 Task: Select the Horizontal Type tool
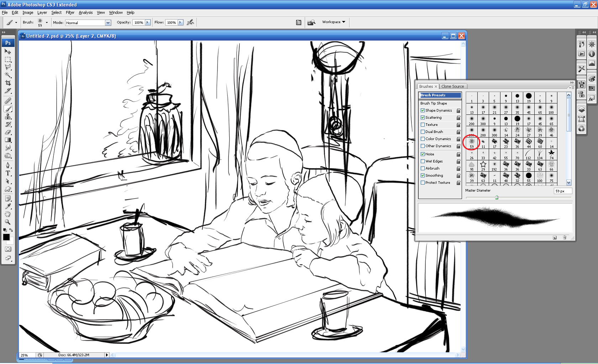(x=7, y=173)
